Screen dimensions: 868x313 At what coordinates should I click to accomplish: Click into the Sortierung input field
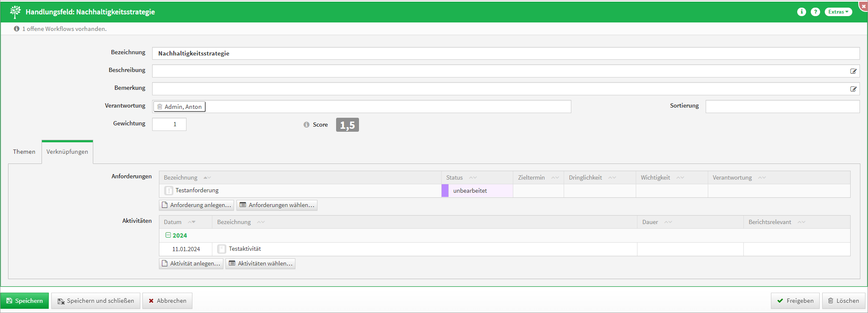pyautogui.click(x=782, y=107)
